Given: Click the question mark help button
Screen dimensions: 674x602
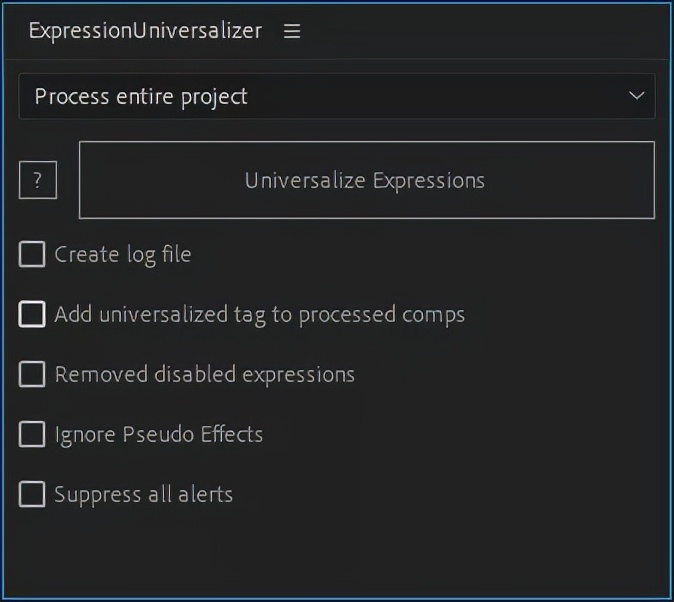Looking at the screenshot, I should tap(38, 181).
